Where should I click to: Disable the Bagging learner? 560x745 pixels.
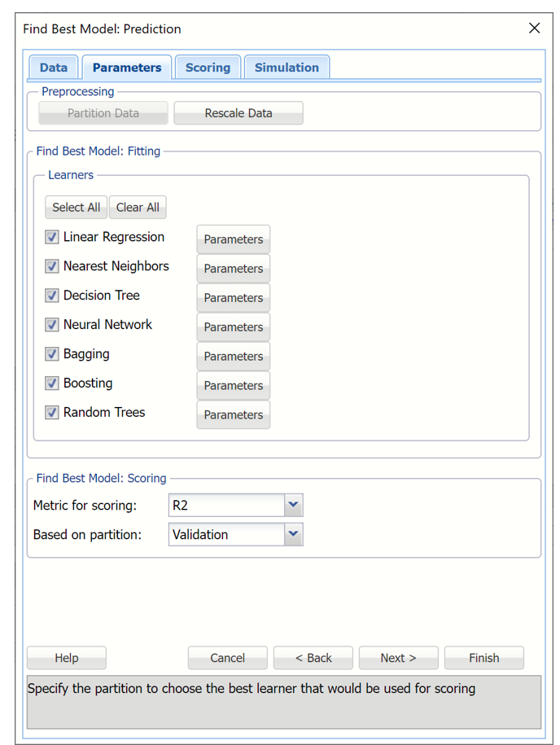51,354
